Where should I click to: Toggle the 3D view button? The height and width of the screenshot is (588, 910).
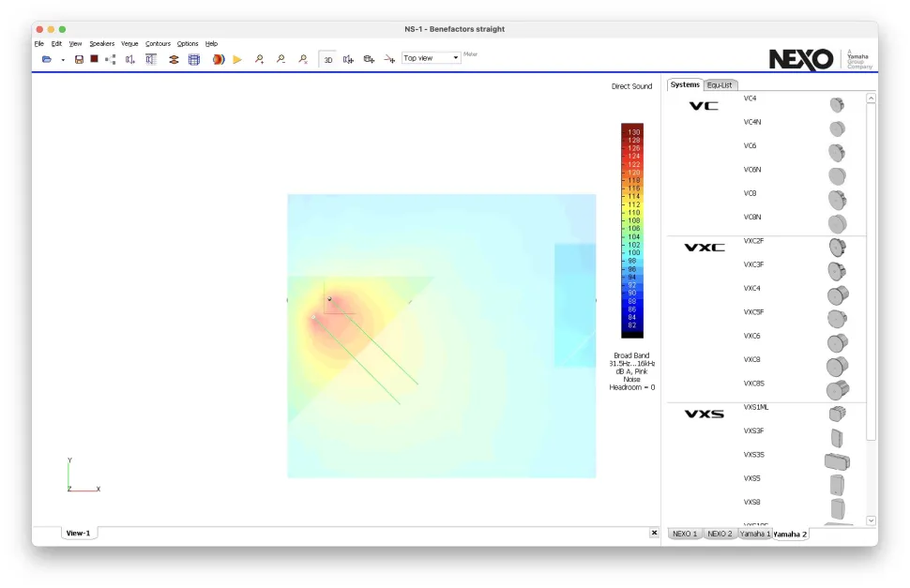point(327,59)
